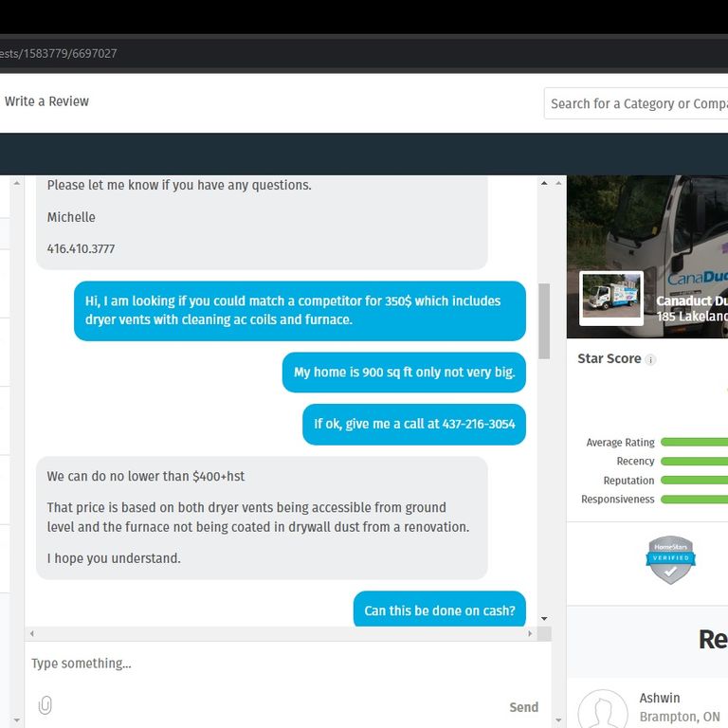Click the Star Score info icon
This screenshot has height=728, width=728.
(650, 360)
